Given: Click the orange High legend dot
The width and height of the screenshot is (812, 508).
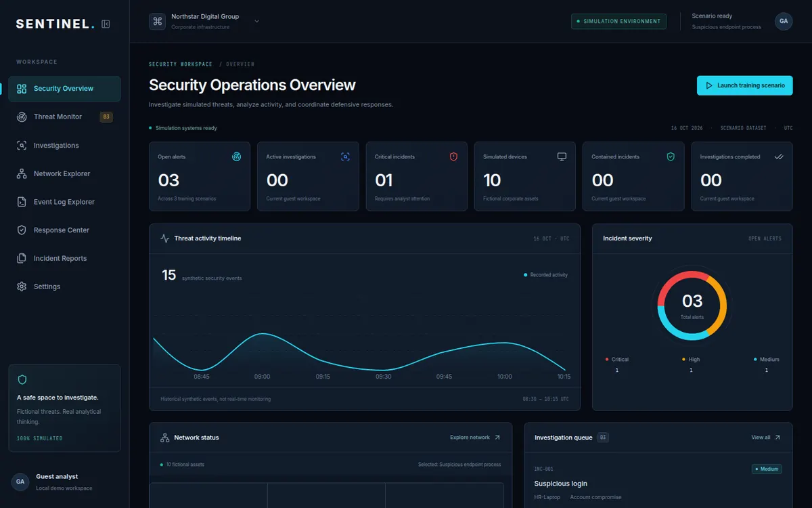Looking at the screenshot, I should pos(683,360).
